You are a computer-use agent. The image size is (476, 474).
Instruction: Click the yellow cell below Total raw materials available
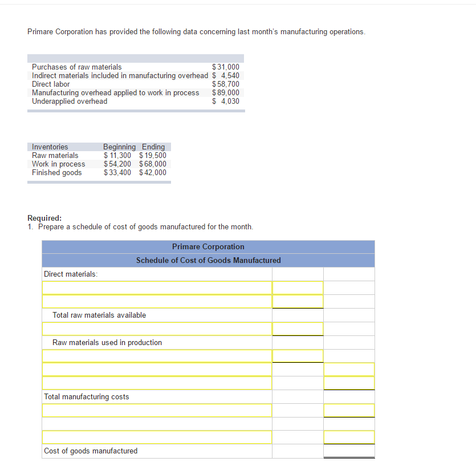pos(157,329)
